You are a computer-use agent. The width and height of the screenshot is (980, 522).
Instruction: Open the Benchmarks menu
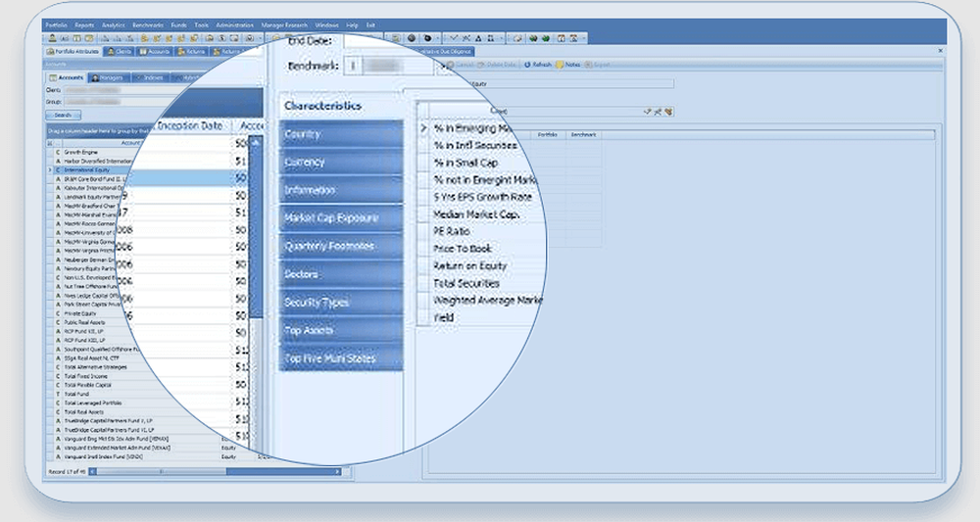[x=148, y=25]
